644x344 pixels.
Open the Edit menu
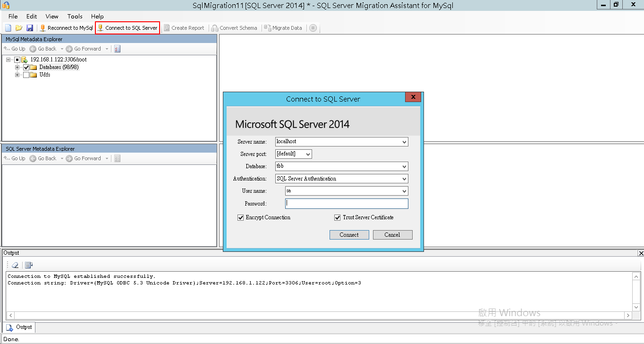[32, 16]
